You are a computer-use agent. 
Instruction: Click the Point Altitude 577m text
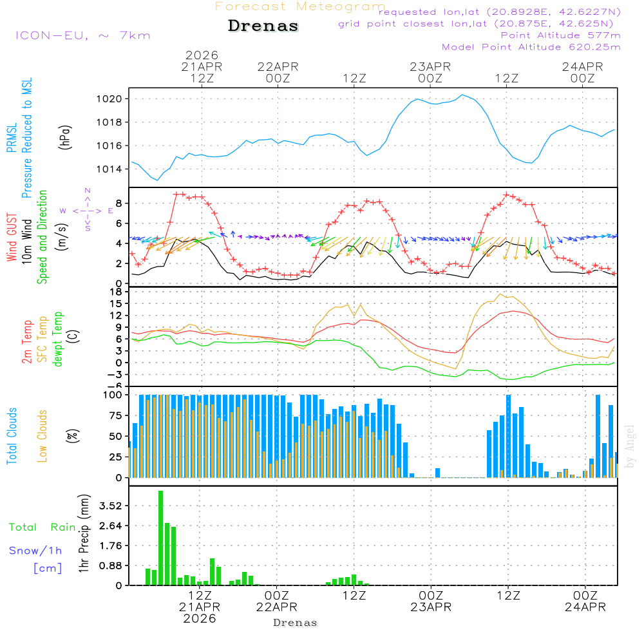pos(560,35)
